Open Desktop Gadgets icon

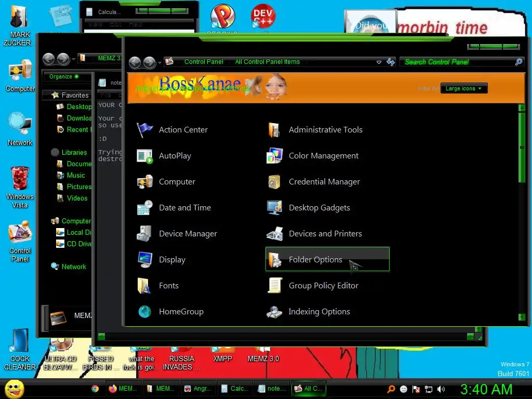274,208
